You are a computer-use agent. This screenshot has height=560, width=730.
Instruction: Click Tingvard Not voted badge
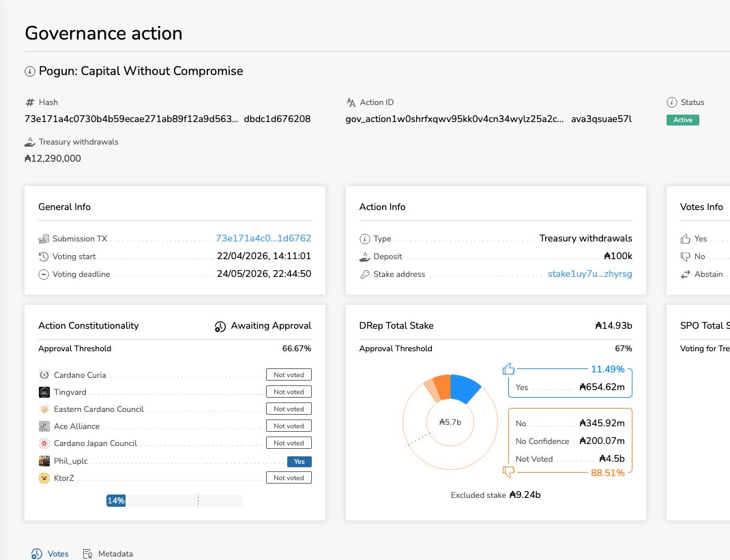[289, 392]
